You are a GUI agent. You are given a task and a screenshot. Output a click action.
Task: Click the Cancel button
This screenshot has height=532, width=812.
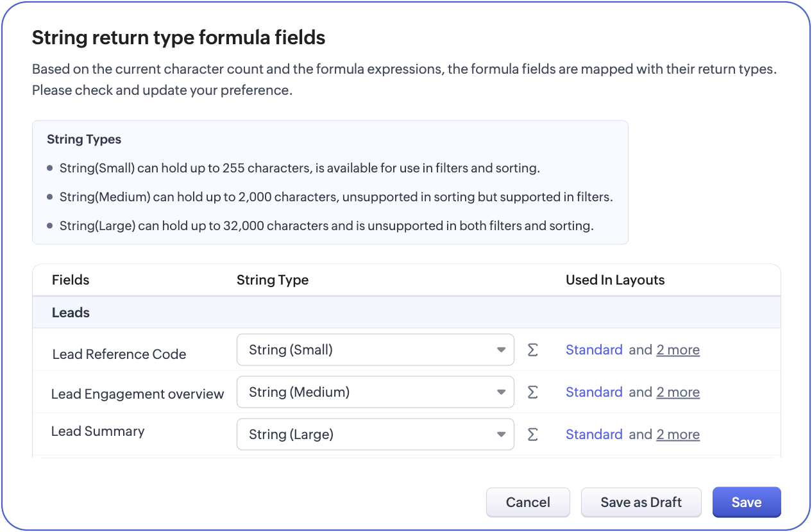tap(528, 503)
